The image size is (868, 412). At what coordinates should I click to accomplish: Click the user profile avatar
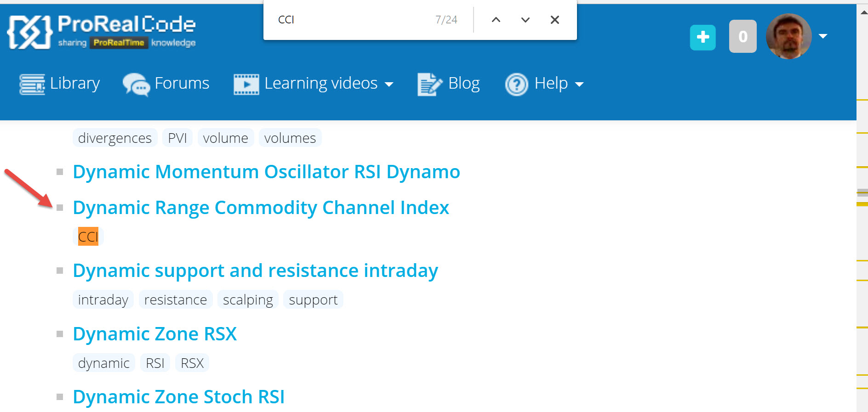pos(788,37)
